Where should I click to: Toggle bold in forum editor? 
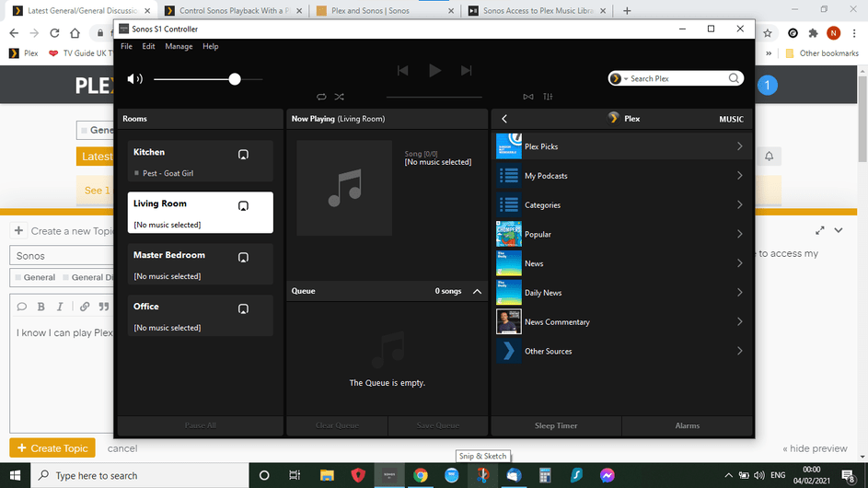coord(41,307)
